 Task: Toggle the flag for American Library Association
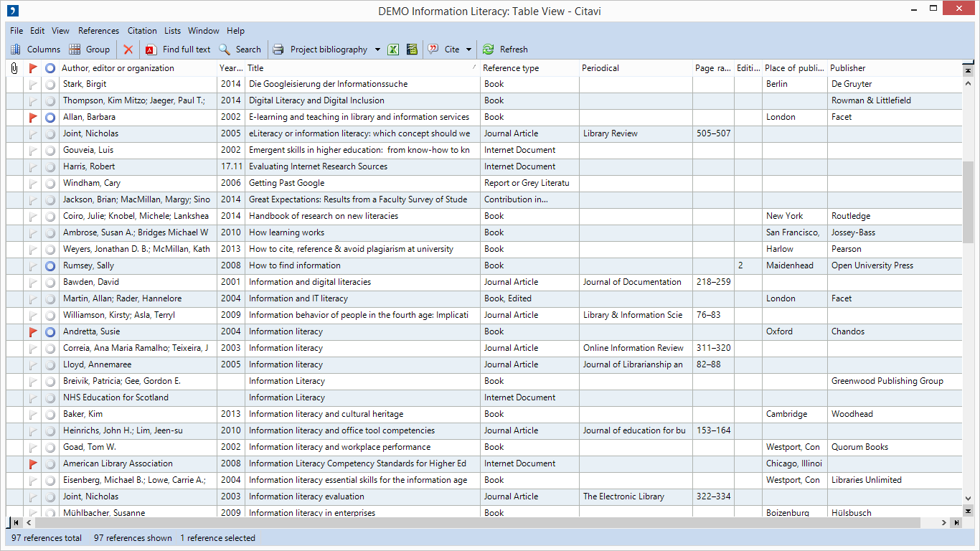click(x=32, y=463)
